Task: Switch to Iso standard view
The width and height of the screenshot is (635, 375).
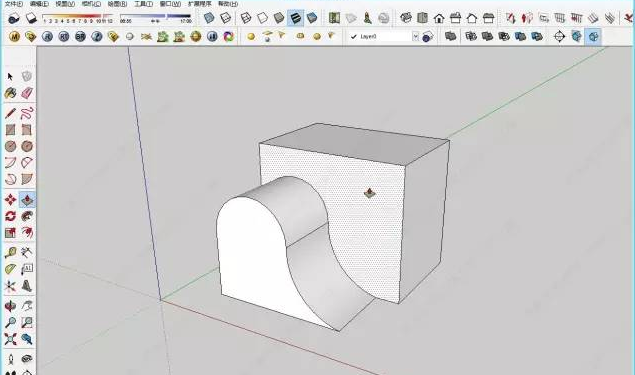Action: click(406, 18)
